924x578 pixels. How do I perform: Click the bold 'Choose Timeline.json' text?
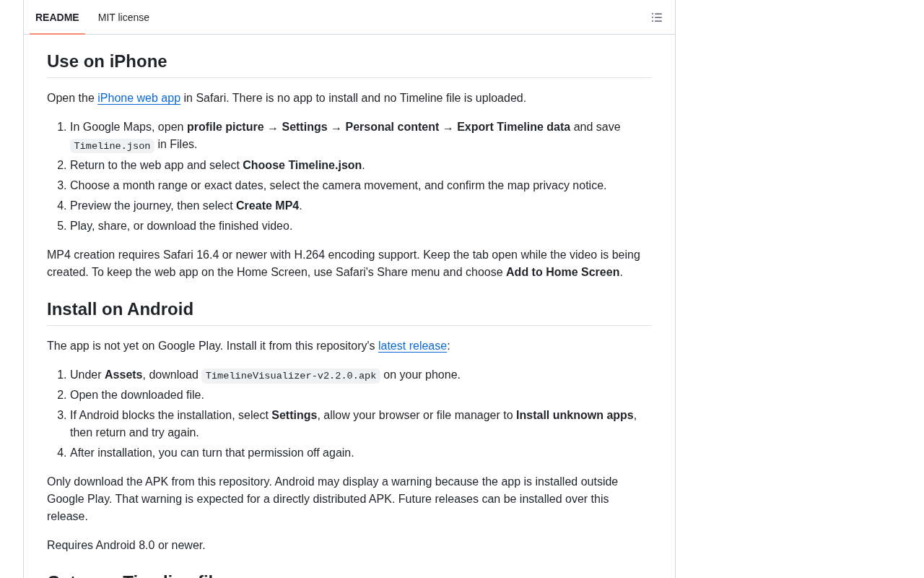click(302, 165)
